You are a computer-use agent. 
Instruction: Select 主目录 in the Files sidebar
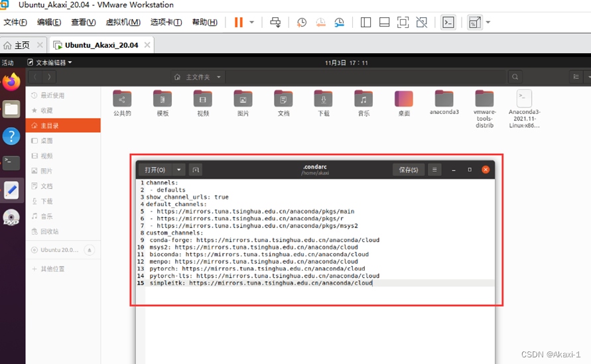point(63,125)
